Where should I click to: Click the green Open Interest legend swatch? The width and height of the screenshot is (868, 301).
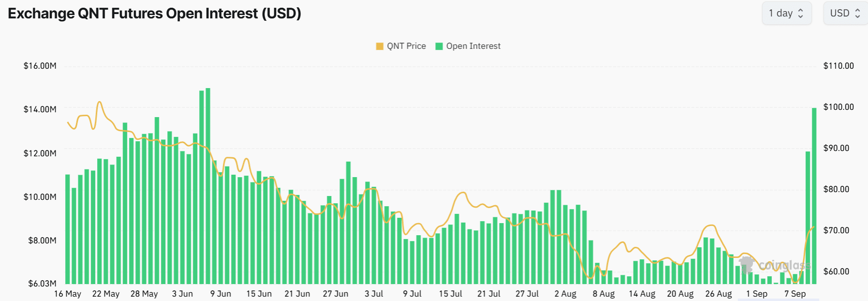[439, 46]
